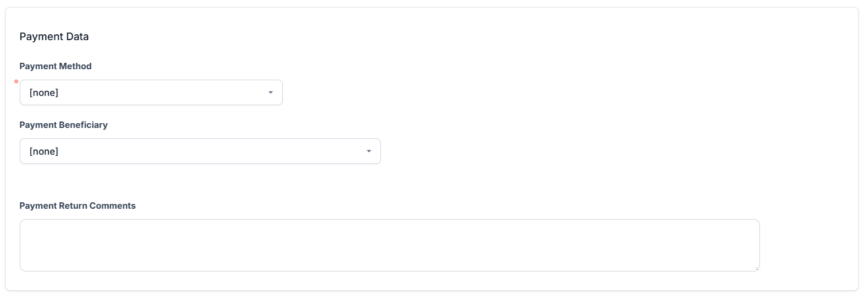
Task: Expand the Payment Beneficiary combo box
Action: (x=200, y=151)
